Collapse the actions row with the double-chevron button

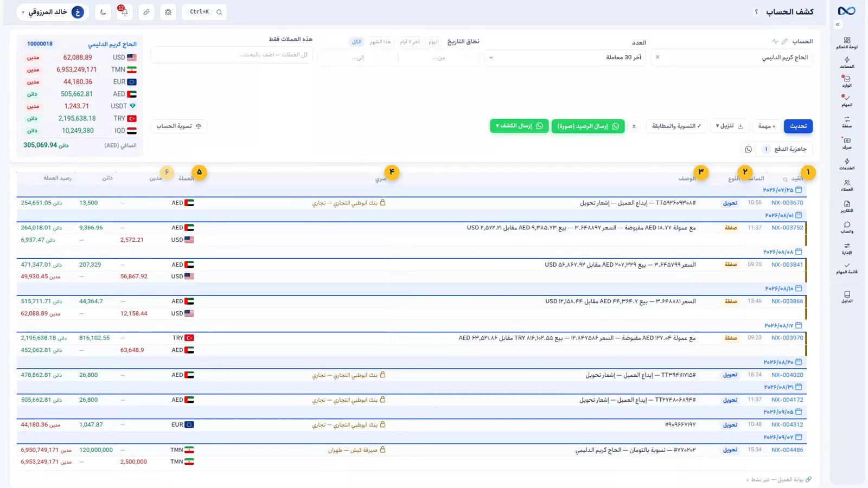[634, 126]
